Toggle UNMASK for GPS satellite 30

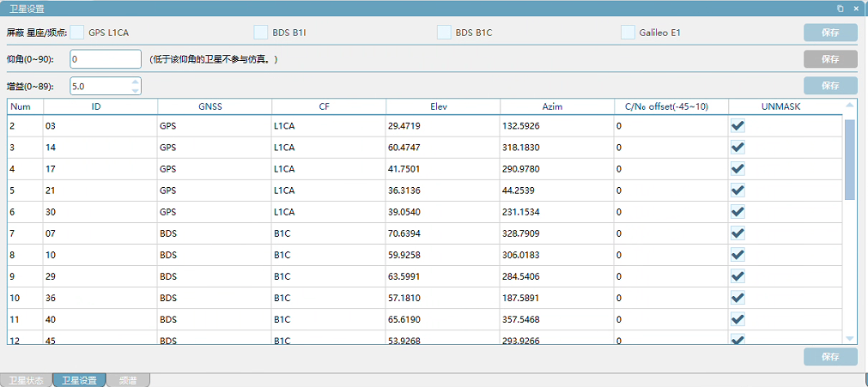pyautogui.click(x=737, y=211)
